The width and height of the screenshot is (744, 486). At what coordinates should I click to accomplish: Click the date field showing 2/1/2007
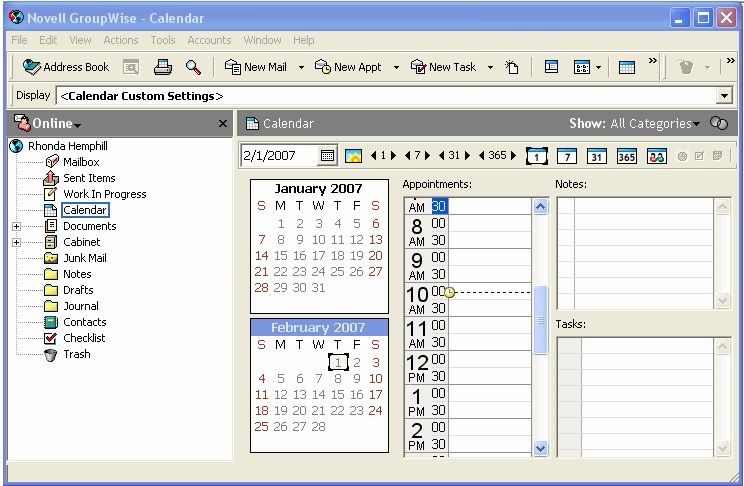[279, 155]
